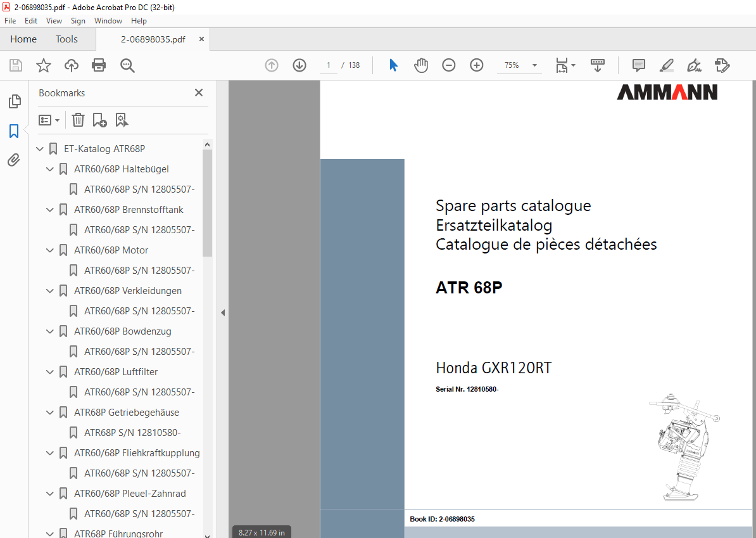Switch to the Tools tab
The height and width of the screenshot is (538, 756).
pyautogui.click(x=66, y=39)
